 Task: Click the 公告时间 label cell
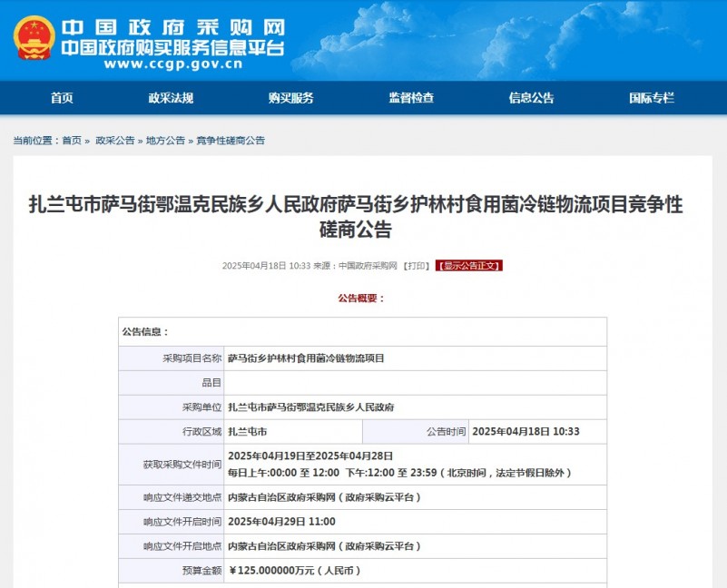click(x=415, y=432)
